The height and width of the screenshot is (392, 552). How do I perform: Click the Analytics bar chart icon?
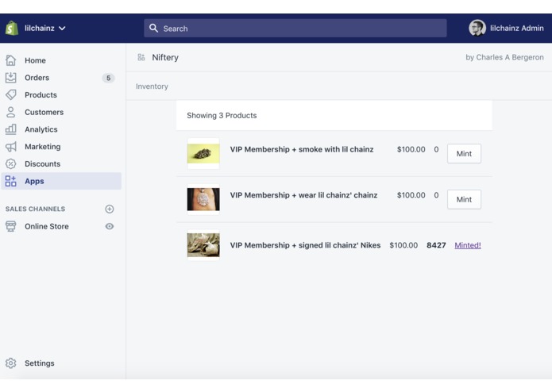coord(11,129)
